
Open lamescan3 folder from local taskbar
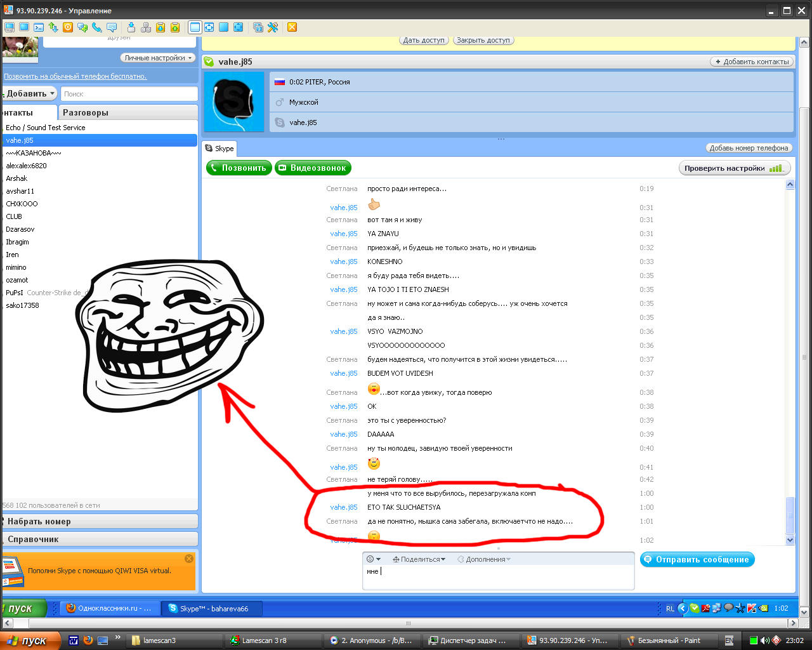[x=175, y=640]
